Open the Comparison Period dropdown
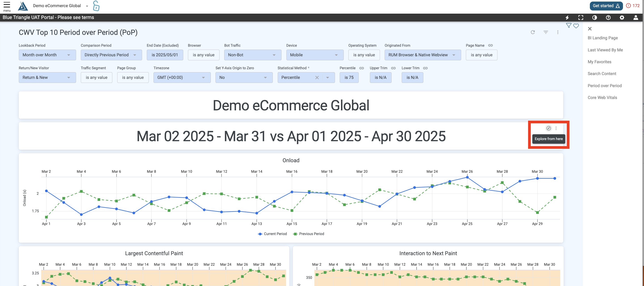 click(111, 55)
